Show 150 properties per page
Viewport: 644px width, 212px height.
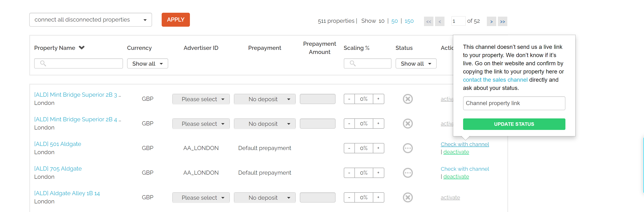tap(409, 21)
